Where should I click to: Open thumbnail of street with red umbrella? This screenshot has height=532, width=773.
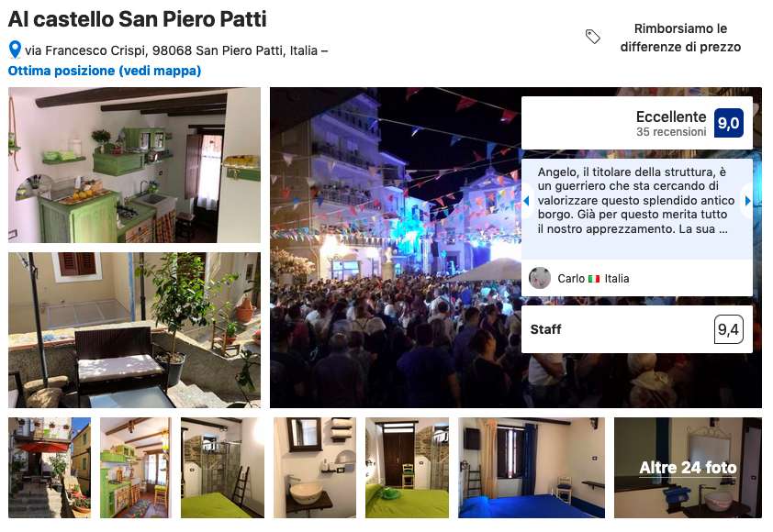[x=50, y=468]
